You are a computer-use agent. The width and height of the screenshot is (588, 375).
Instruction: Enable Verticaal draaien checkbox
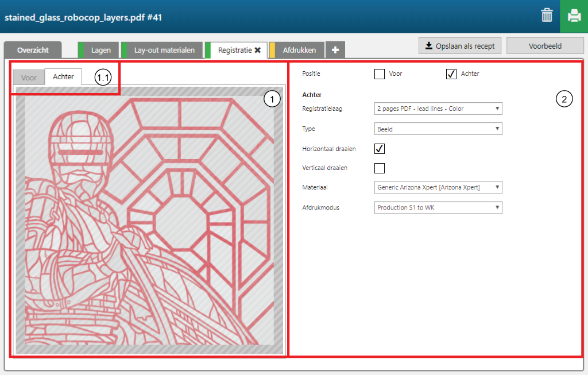(380, 168)
